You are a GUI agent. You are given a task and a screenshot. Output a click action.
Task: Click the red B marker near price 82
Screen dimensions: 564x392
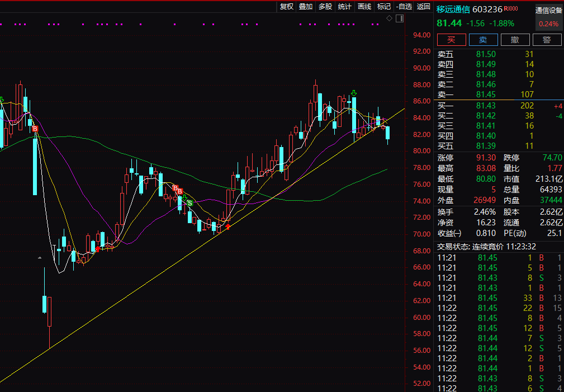[x=35, y=129]
